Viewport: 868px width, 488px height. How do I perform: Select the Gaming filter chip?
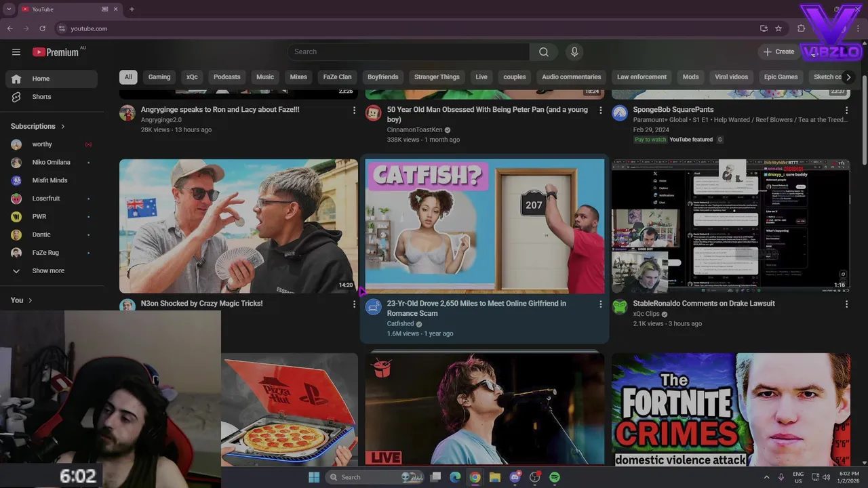[x=159, y=77]
